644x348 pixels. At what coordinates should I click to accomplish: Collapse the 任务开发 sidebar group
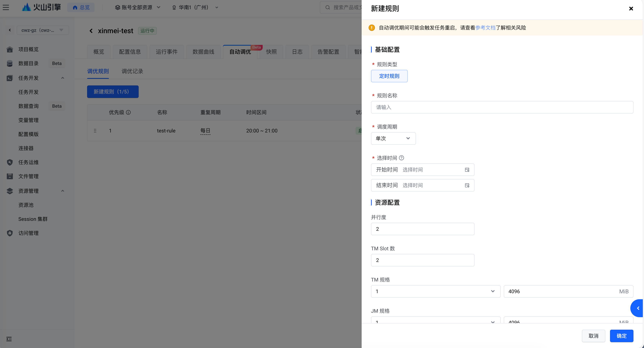63,78
